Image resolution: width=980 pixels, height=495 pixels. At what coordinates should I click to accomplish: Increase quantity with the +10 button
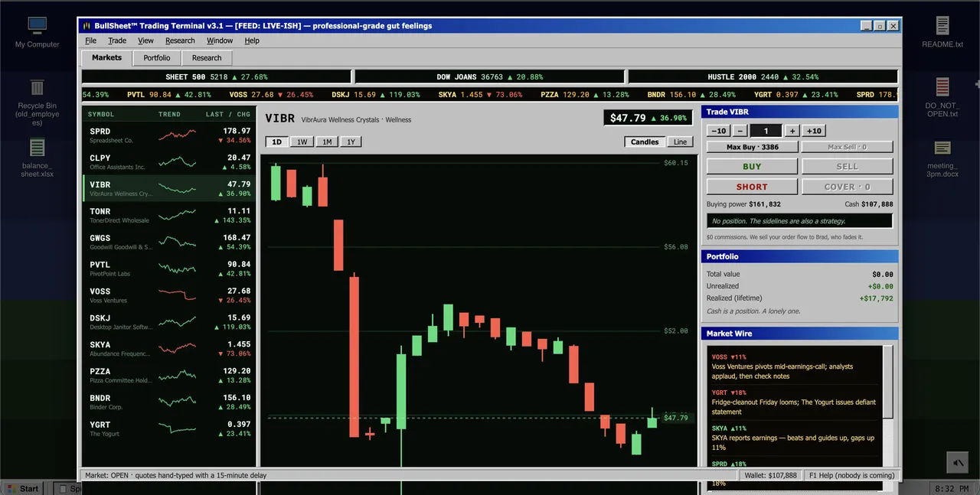tap(814, 131)
